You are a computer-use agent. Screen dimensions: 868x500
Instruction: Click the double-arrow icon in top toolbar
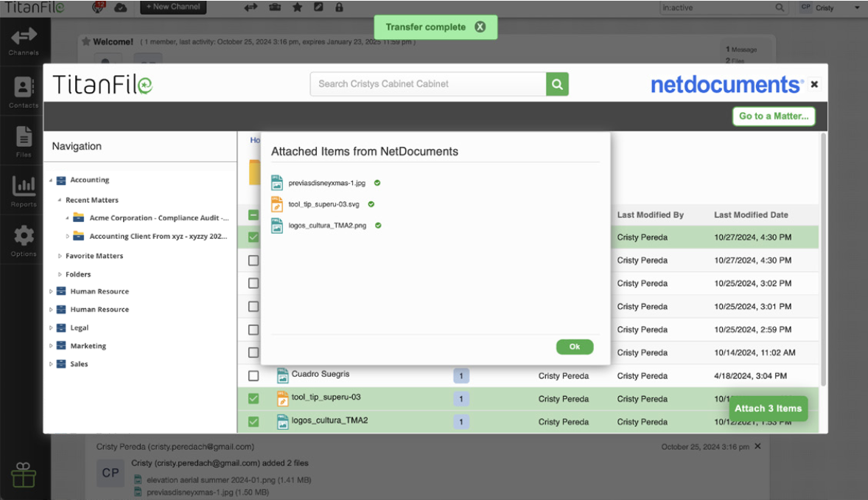point(251,7)
